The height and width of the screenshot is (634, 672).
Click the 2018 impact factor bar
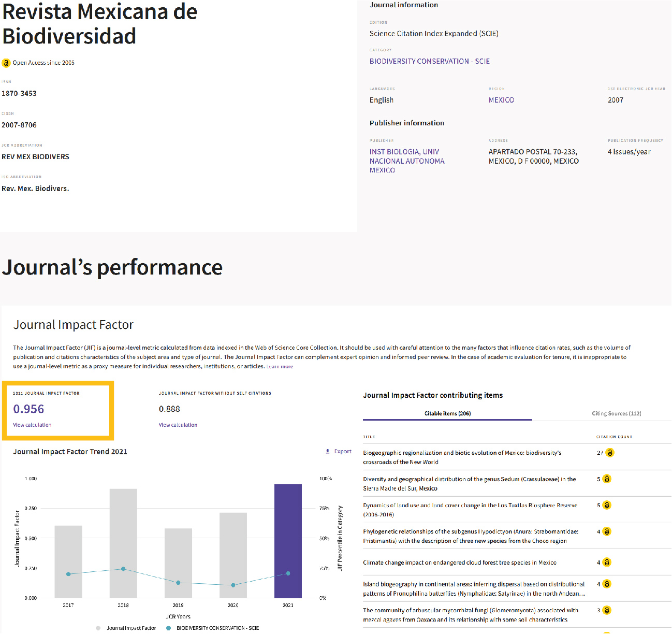click(x=123, y=543)
